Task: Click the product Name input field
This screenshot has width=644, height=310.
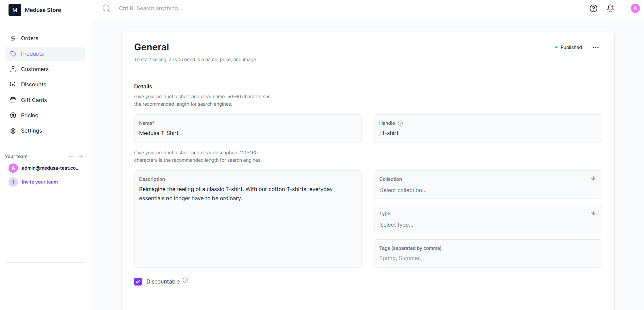Action: [247, 133]
